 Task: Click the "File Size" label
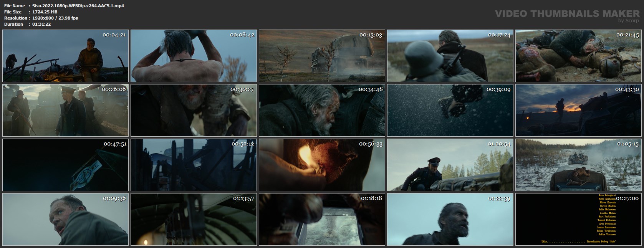(13, 12)
